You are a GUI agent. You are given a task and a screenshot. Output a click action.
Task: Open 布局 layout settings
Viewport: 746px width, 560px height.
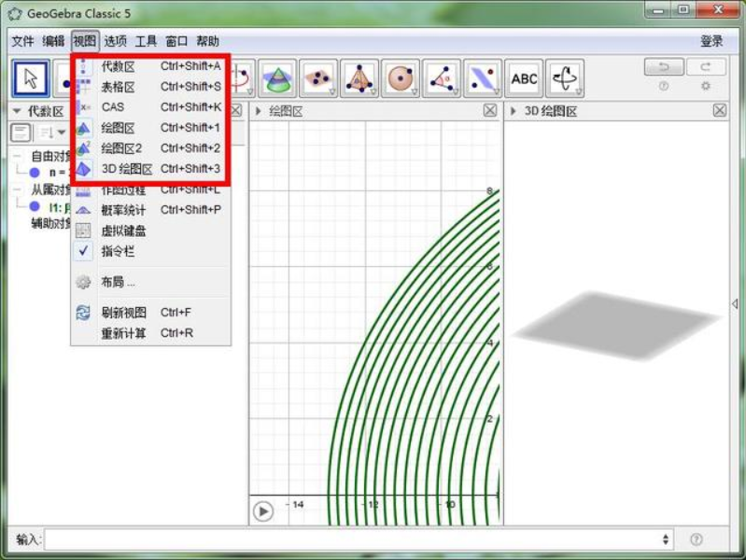click(x=152, y=282)
